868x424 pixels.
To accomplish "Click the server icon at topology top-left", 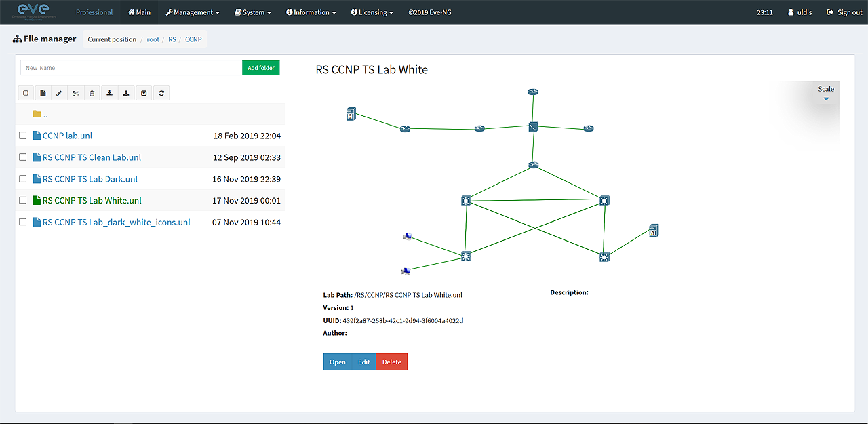I will [351, 114].
